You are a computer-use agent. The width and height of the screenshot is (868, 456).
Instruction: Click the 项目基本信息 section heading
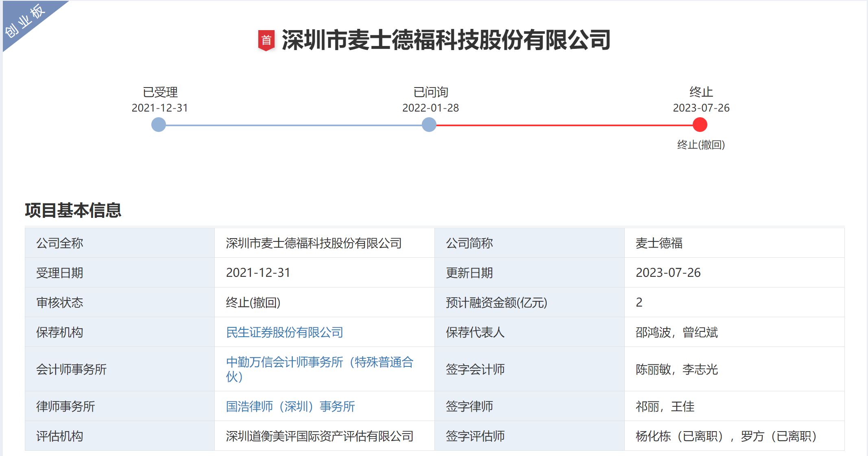73,210
